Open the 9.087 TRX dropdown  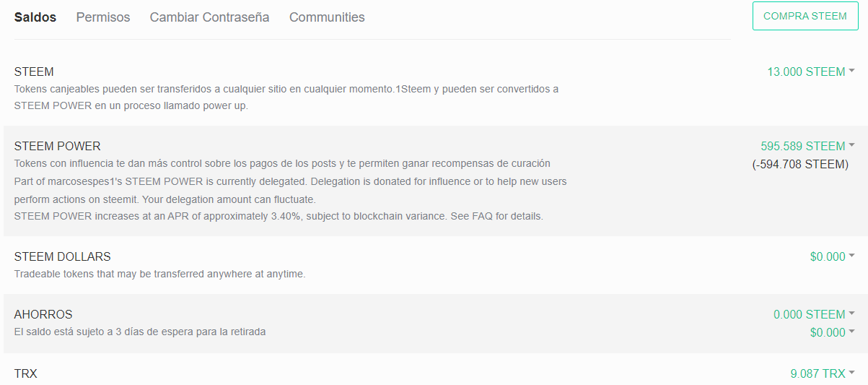823,373
